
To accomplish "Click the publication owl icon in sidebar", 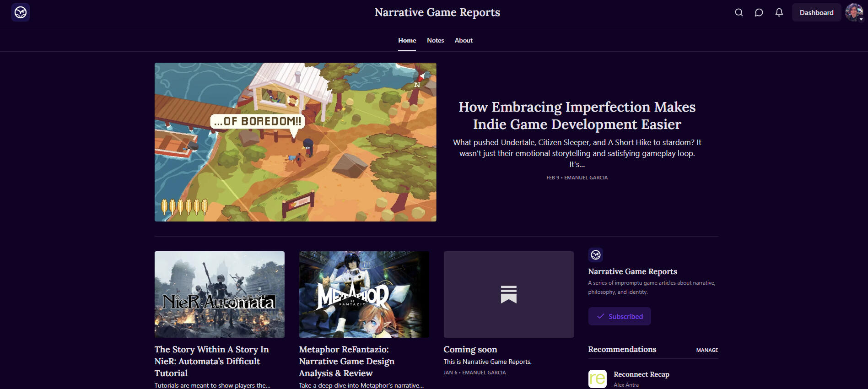I will pos(595,255).
